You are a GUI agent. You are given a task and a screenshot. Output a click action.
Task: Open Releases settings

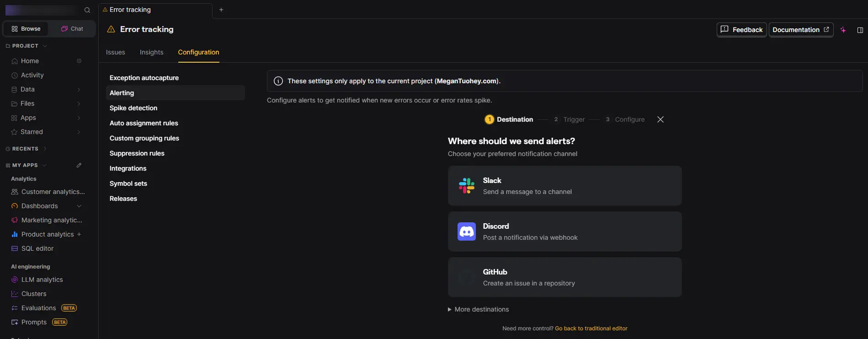click(176, 199)
